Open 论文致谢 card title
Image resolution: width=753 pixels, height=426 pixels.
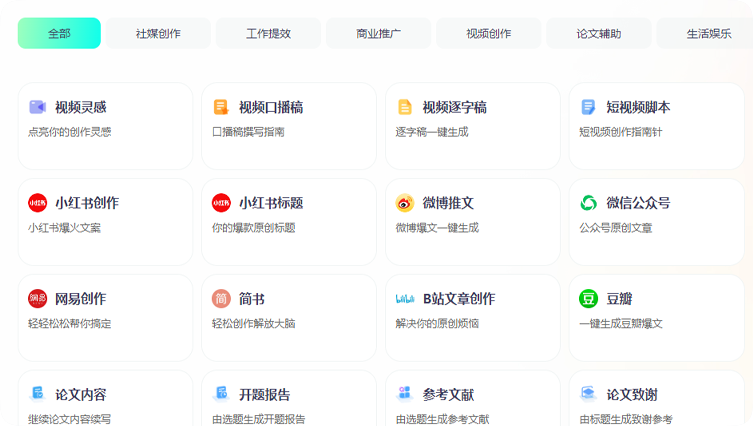coord(632,395)
